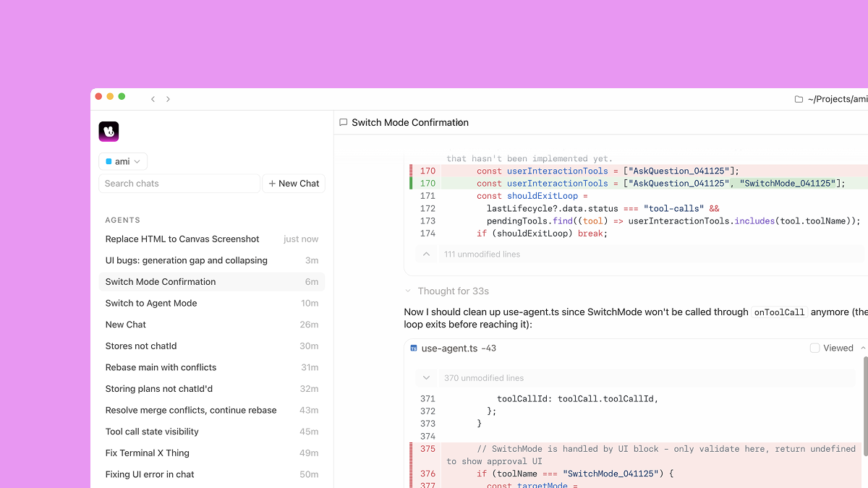
Task: Click the blue square workspace icon
Action: click(x=109, y=162)
